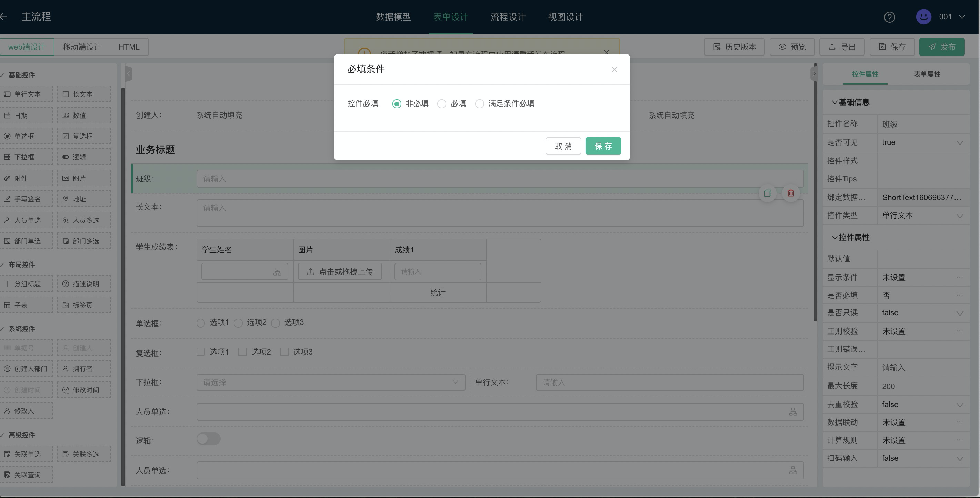Image resolution: width=980 pixels, height=498 pixels.
Task: Open the 控件类型 单行文本 dropdown
Action: 923,215
